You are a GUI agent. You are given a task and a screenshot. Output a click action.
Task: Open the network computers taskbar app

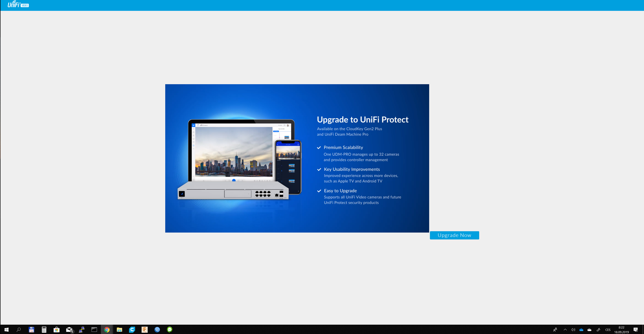tap(82, 329)
